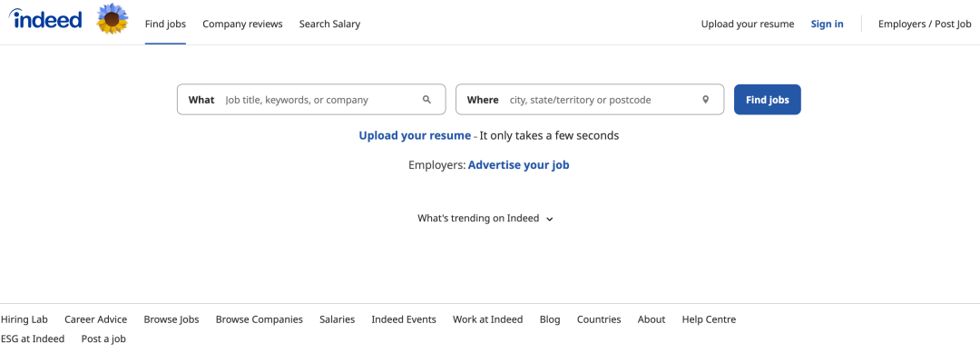980x353 pixels.
Task: Go to Search Salary in the top navigation
Action: tap(329, 24)
